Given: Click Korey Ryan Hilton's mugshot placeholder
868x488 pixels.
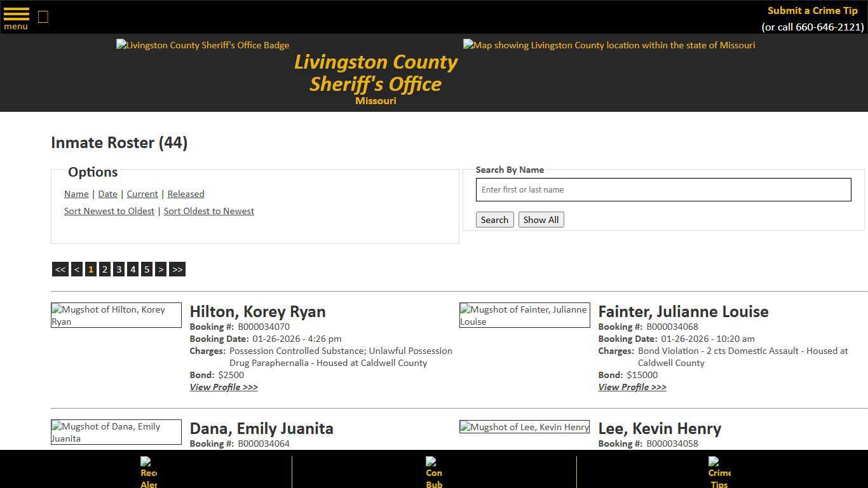Looking at the screenshot, I should pos(116,315).
